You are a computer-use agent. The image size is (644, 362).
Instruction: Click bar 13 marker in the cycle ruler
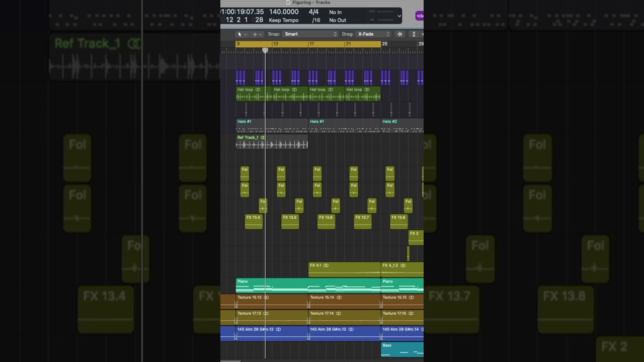[276, 44]
